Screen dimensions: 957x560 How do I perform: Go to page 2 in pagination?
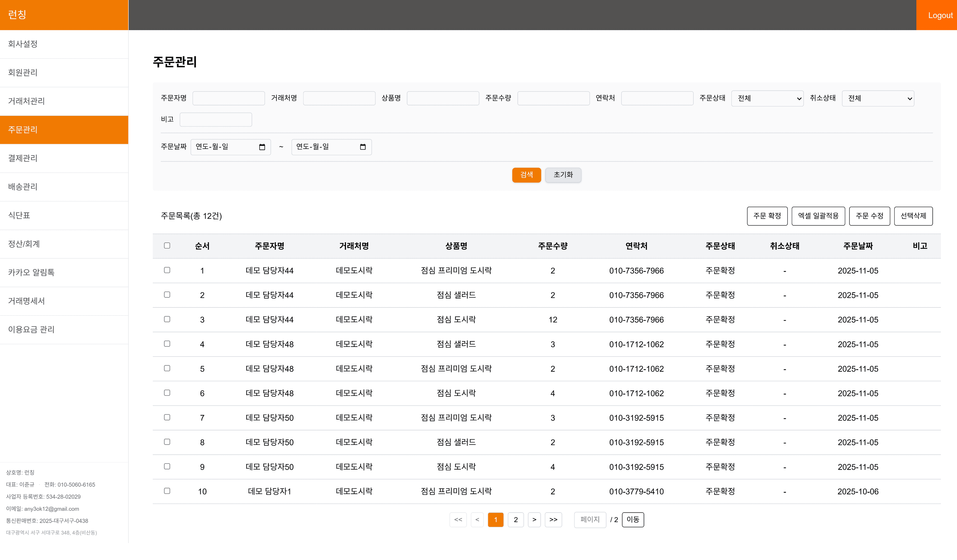coord(515,519)
